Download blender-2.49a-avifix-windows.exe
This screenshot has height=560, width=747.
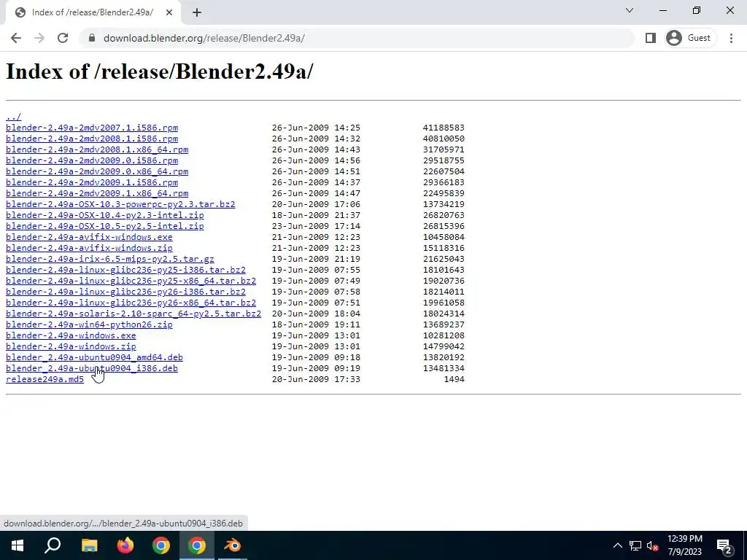click(89, 237)
